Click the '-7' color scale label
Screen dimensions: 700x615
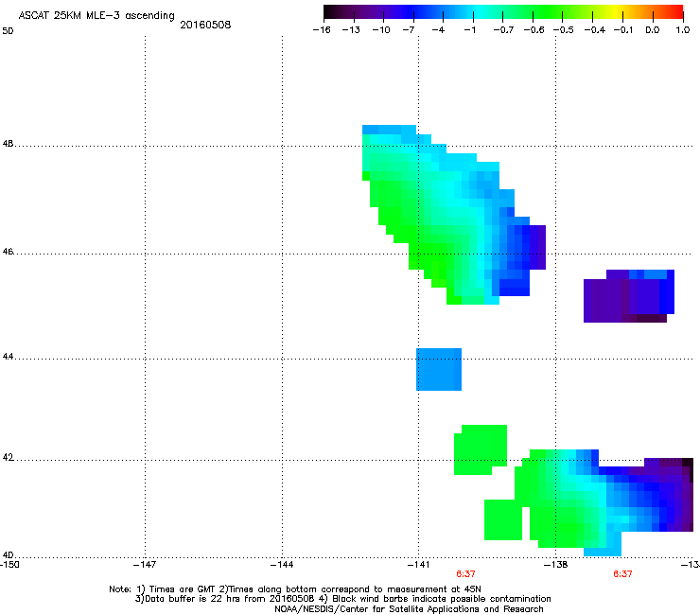[x=409, y=30]
